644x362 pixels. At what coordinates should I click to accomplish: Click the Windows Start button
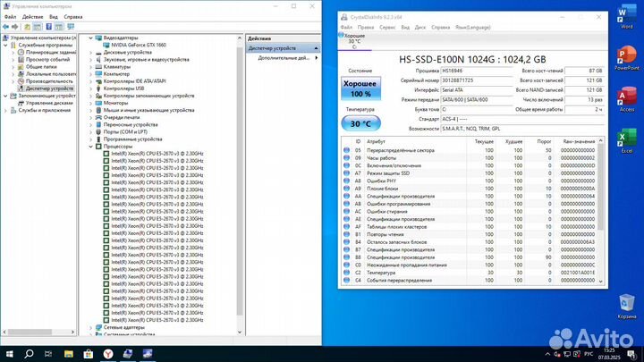(9, 354)
